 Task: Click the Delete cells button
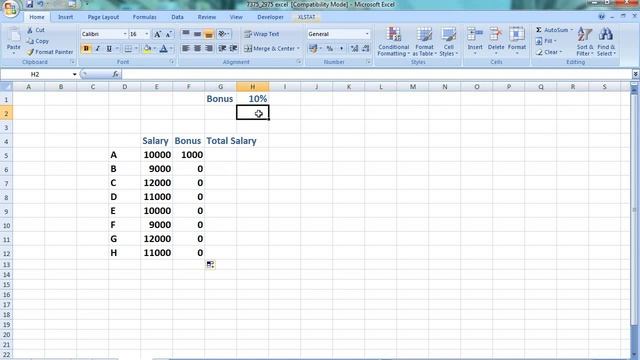pos(496,41)
